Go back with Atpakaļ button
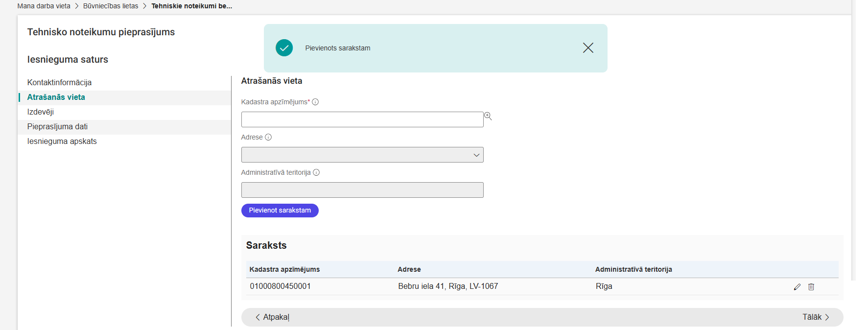 [x=272, y=317]
